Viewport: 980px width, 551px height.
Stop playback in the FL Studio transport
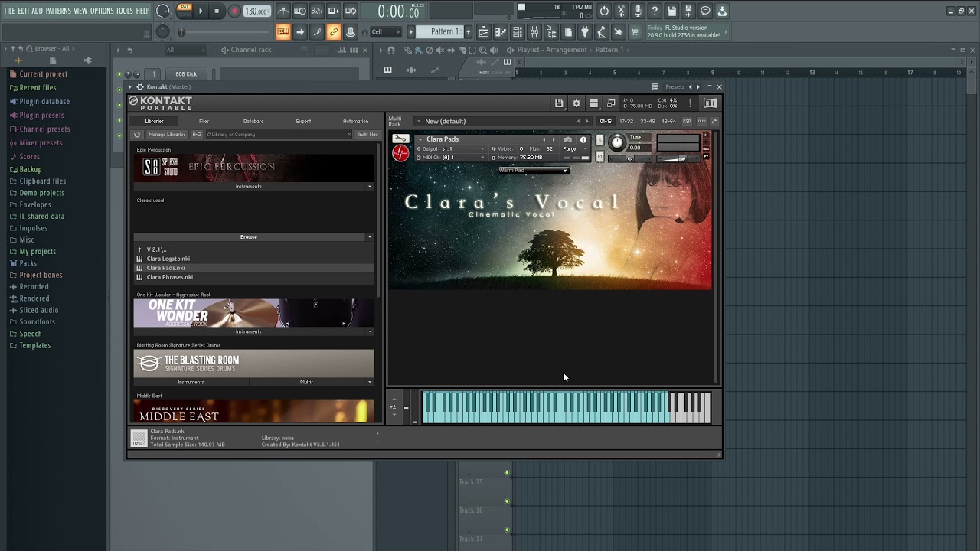[x=217, y=11]
